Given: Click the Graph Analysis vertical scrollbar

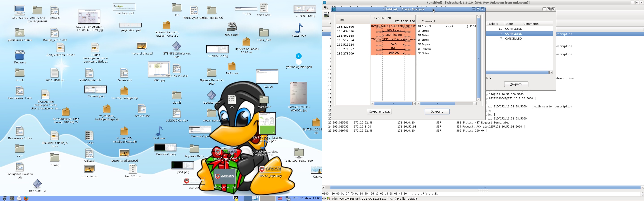Looking at the screenshot, I should tap(479, 58).
